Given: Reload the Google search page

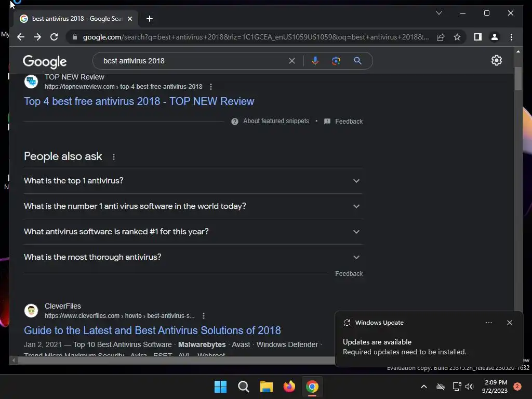Looking at the screenshot, I should pyautogui.click(x=54, y=37).
